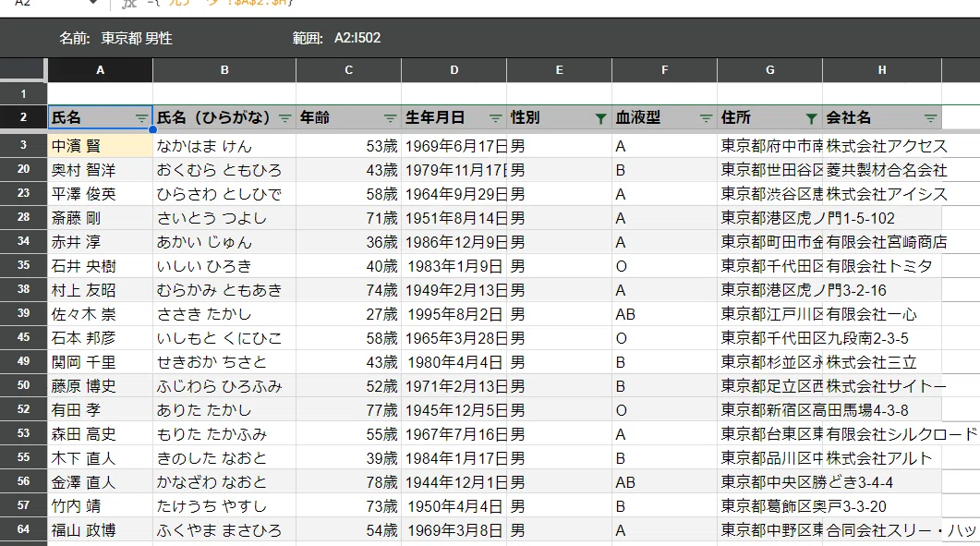The image size is (980, 546).
Task: Open filter dropdown for 生年月日 column
Action: [496, 117]
